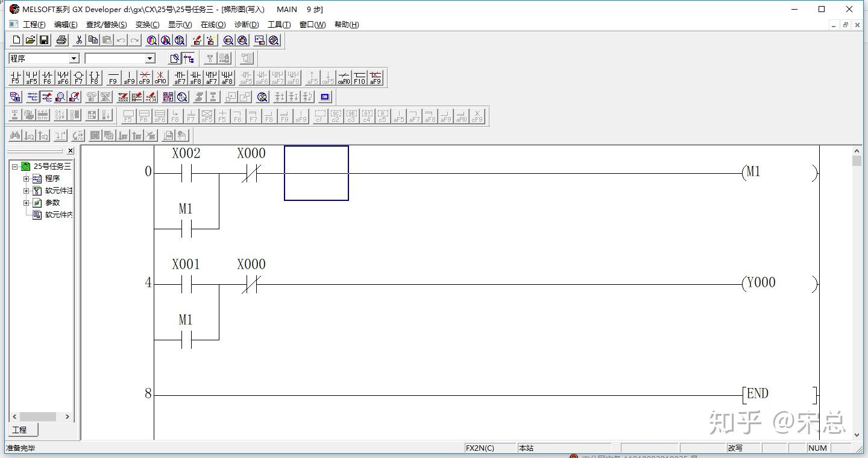This screenshot has width=868, height=458.
Task: Open the 查找/替换(S) menu
Action: [x=106, y=25]
